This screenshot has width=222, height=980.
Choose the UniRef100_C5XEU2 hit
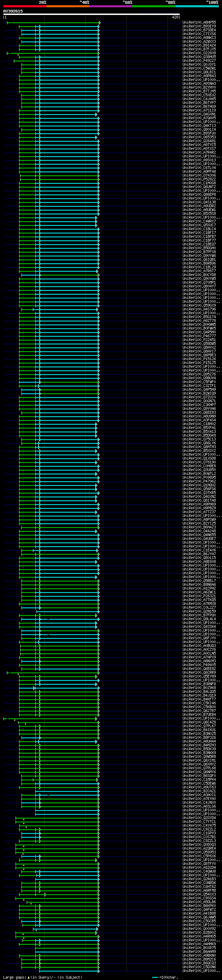point(199,95)
